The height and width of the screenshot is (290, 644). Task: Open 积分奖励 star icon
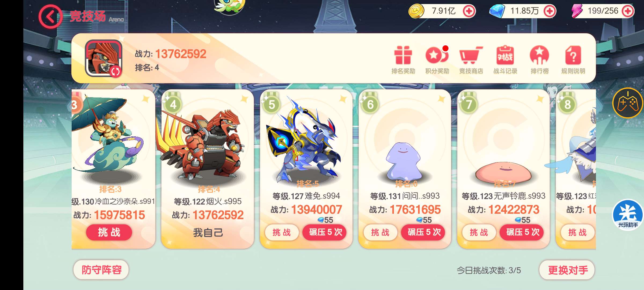point(437,60)
